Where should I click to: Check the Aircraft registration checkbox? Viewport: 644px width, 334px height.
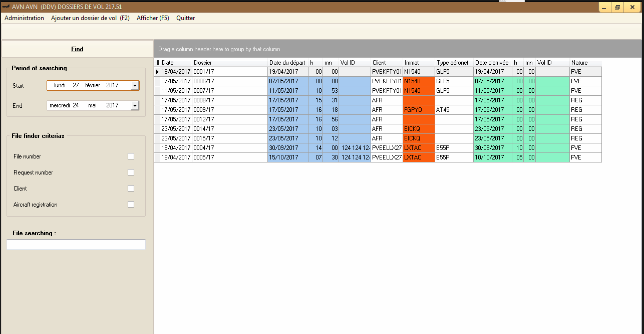[x=131, y=205]
